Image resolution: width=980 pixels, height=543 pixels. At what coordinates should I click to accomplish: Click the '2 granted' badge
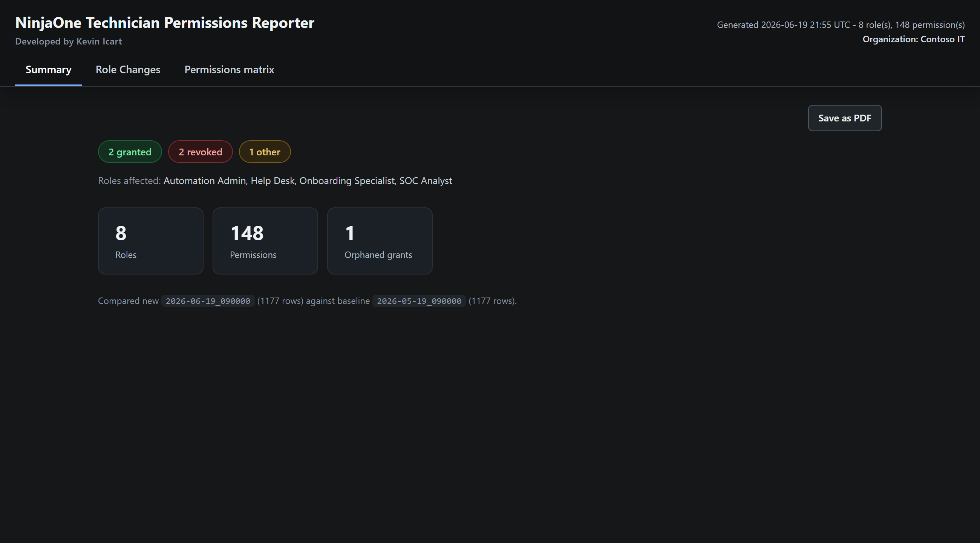coord(130,152)
